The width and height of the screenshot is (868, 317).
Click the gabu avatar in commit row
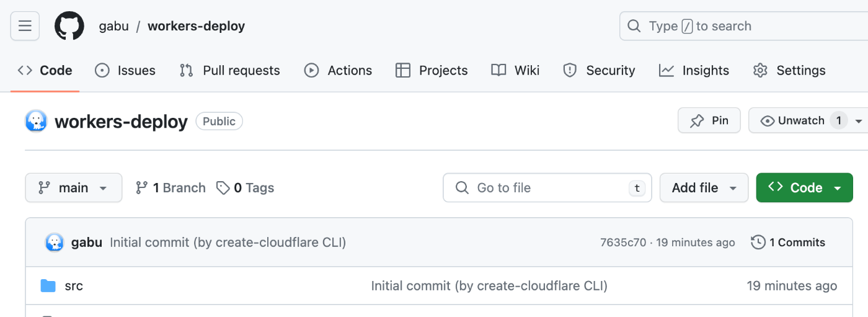(55, 243)
